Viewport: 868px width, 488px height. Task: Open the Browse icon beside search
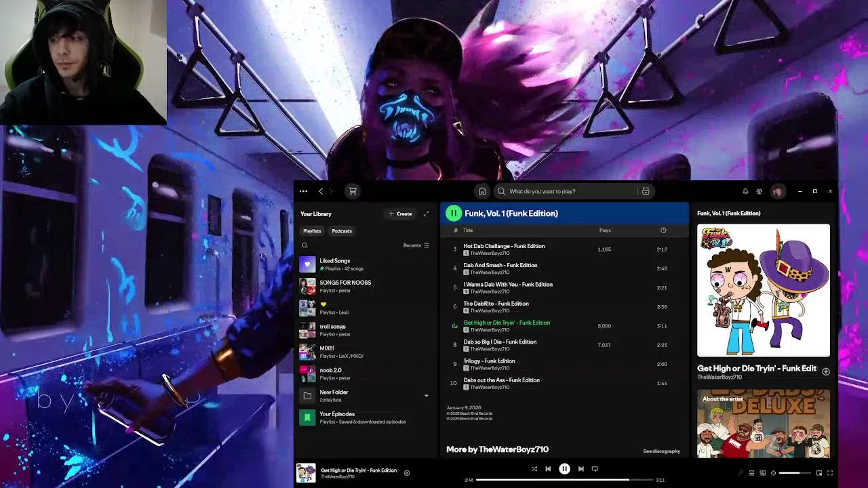(x=646, y=191)
